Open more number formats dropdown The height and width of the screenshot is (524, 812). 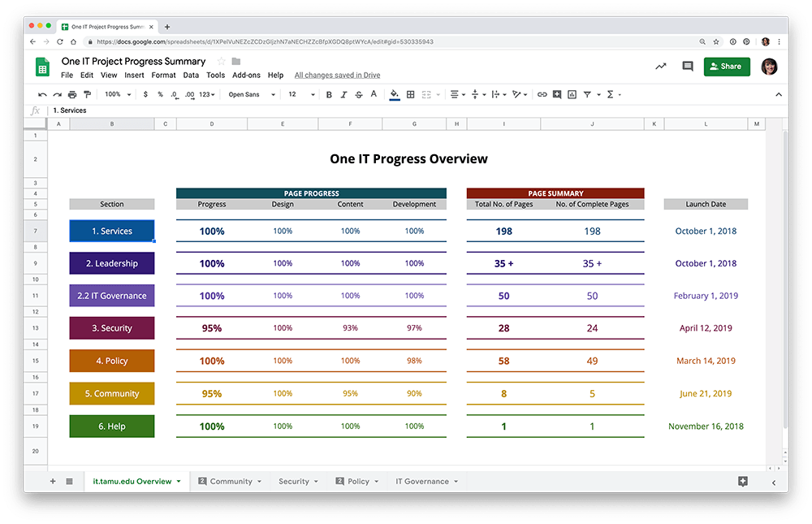click(x=206, y=94)
